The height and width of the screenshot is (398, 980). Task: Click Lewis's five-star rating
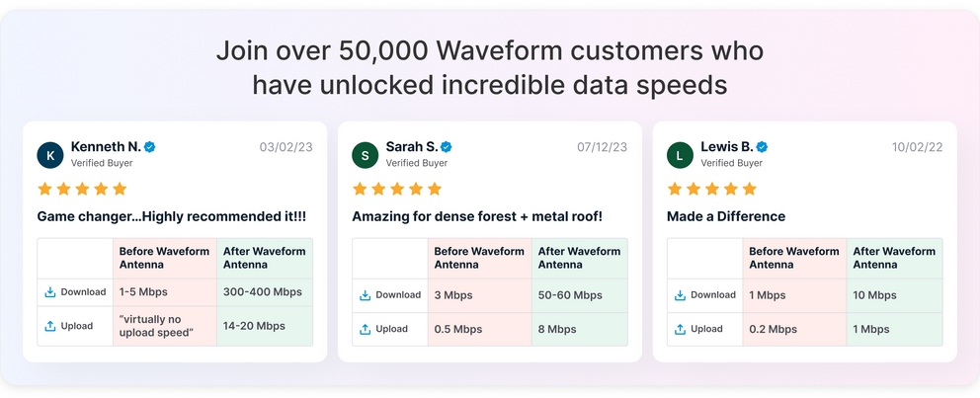pos(711,189)
